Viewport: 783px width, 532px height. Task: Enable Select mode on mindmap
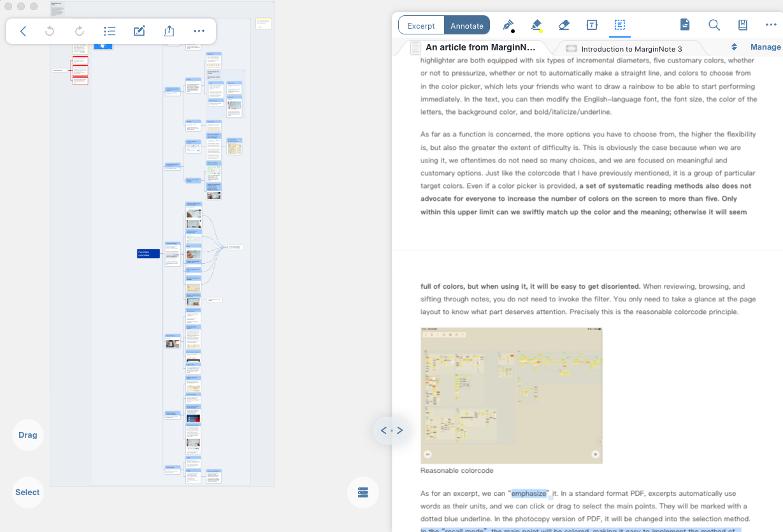tap(27, 492)
